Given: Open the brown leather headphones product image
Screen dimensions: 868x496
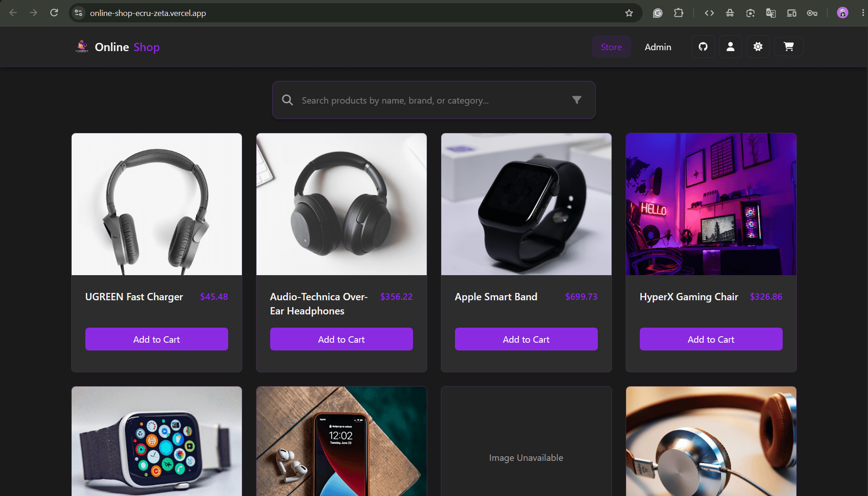Looking at the screenshot, I should (x=711, y=441).
